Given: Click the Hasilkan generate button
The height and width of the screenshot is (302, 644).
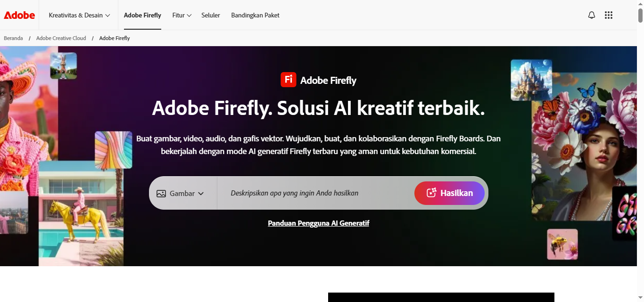Looking at the screenshot, I should point(449,193).
